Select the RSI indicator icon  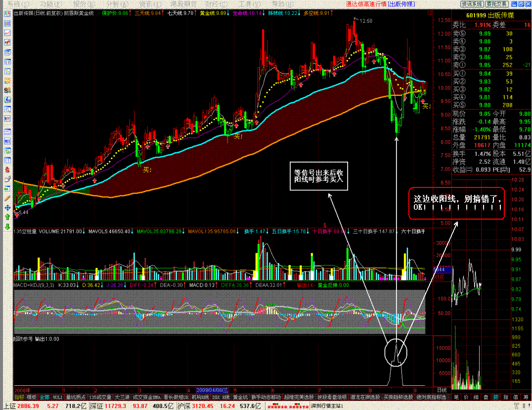[7, 141]
